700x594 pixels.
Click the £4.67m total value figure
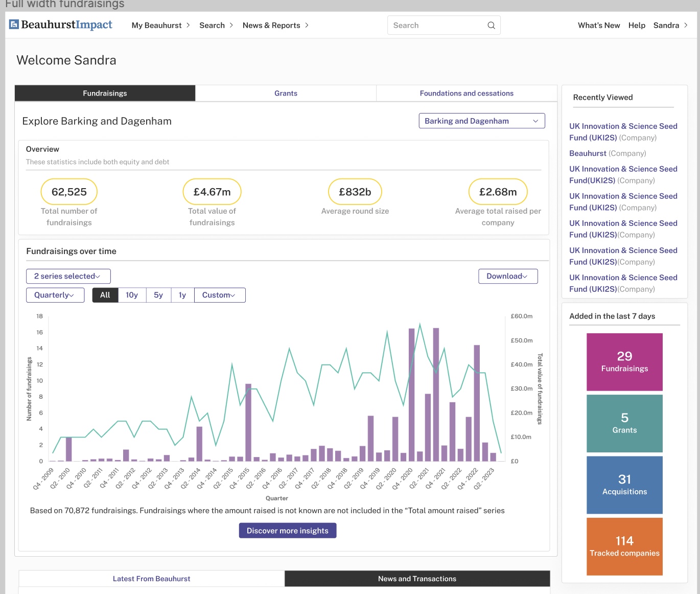tap(212, 192)
